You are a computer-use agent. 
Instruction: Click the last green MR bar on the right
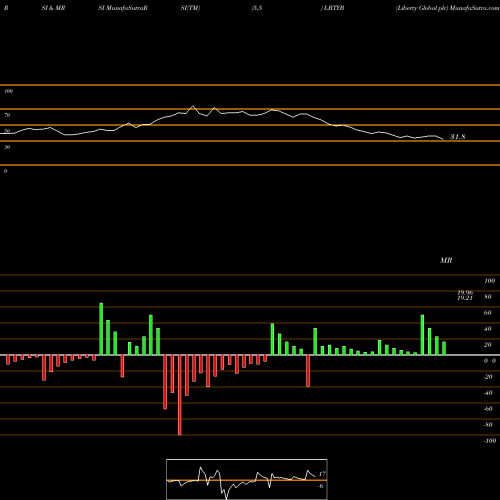point(444,348)
